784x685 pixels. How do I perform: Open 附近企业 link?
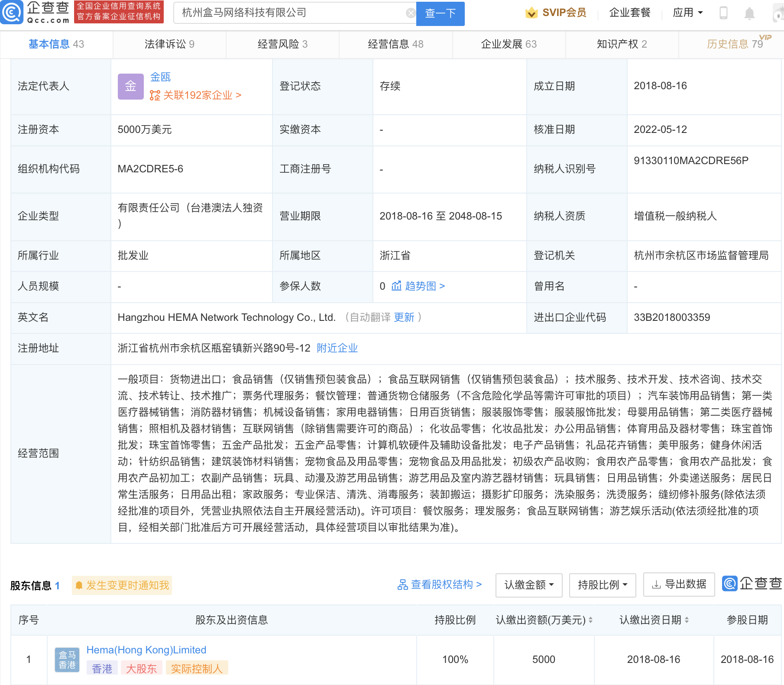pos(337,348)
